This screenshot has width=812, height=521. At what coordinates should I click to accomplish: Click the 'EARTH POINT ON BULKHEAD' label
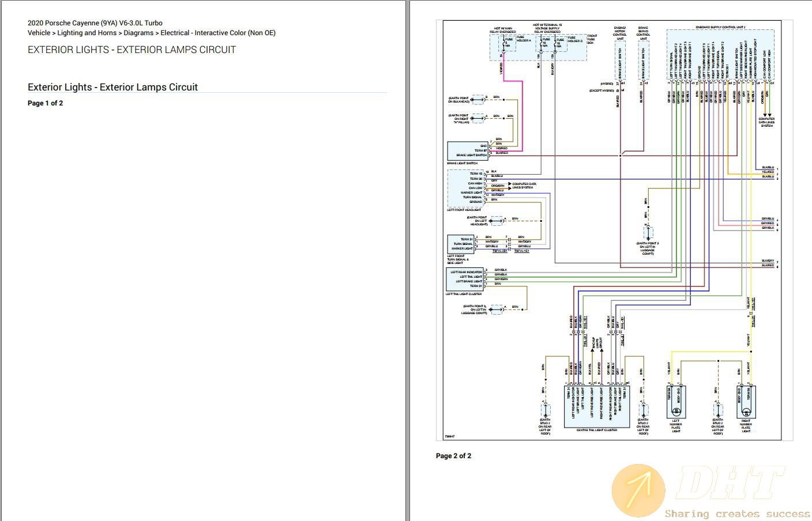[459, 100]
